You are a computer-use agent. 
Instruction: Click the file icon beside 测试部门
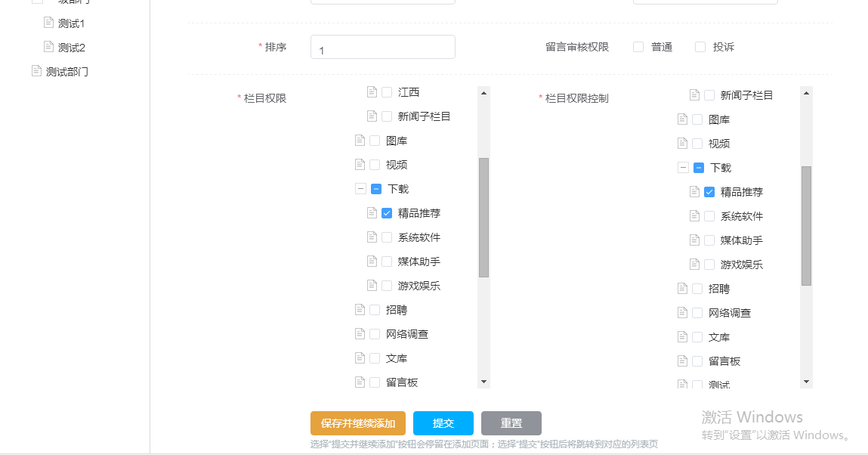pyautogui.click(x=36, y=71)
